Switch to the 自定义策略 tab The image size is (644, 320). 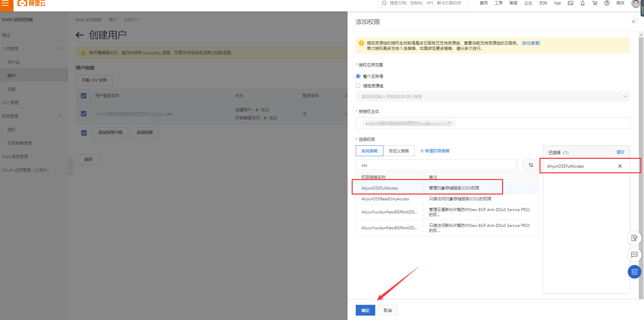399,151
